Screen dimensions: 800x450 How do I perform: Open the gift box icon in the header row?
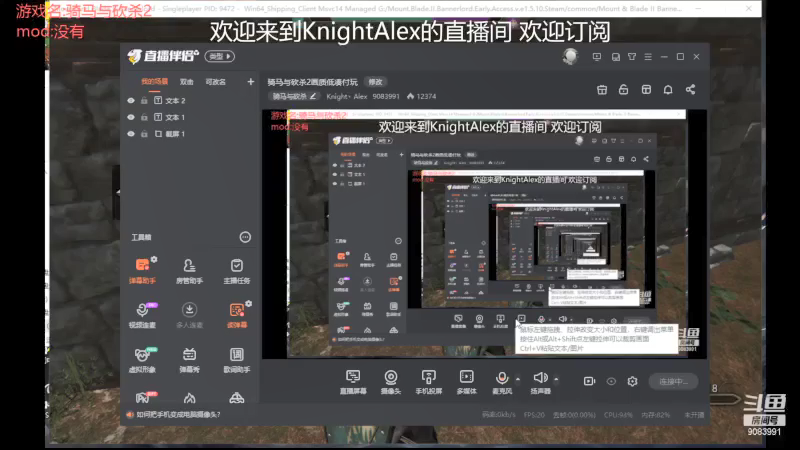602,90
